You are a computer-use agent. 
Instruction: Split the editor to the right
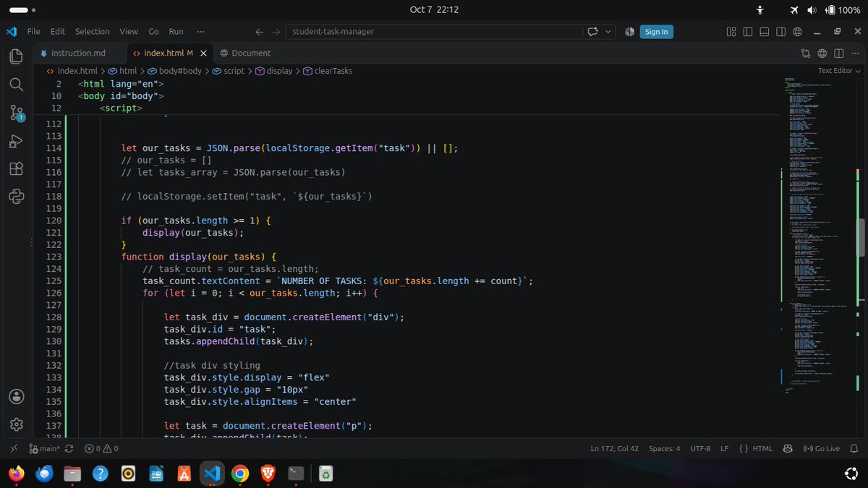point(839,53)
